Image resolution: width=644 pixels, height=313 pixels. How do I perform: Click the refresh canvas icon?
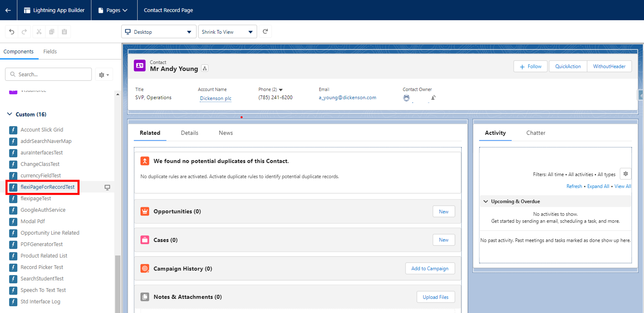(x=265, y=32)
